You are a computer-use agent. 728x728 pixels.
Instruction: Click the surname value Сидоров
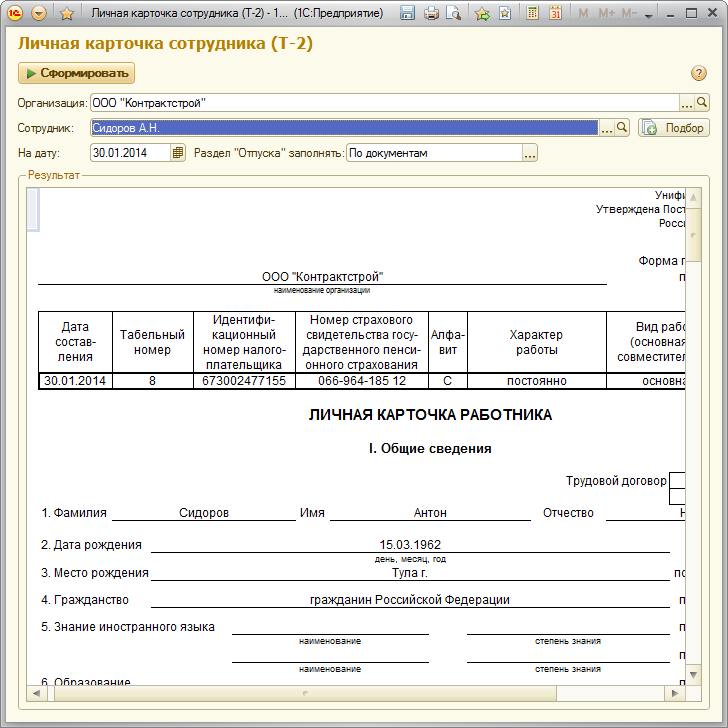[204, 513]
